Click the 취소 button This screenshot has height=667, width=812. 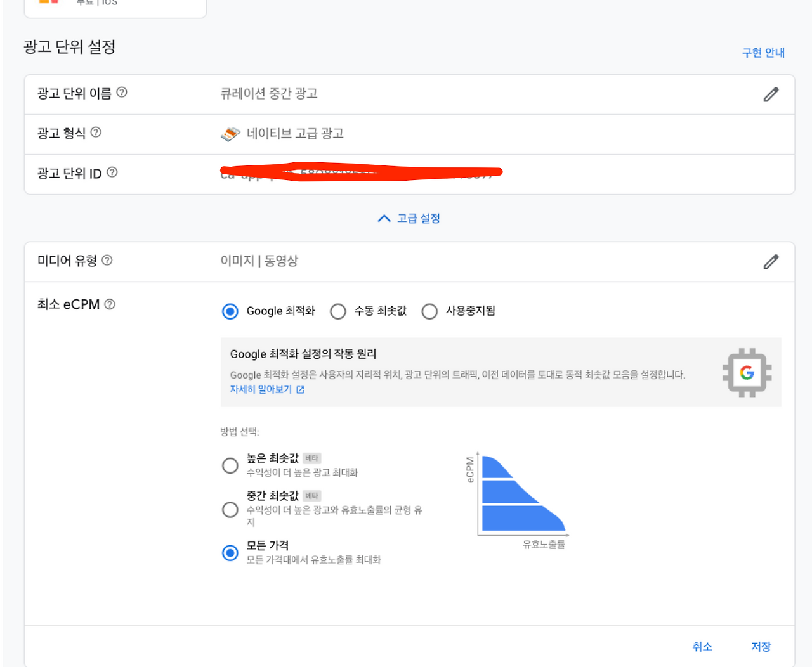(x=702, y=646)
